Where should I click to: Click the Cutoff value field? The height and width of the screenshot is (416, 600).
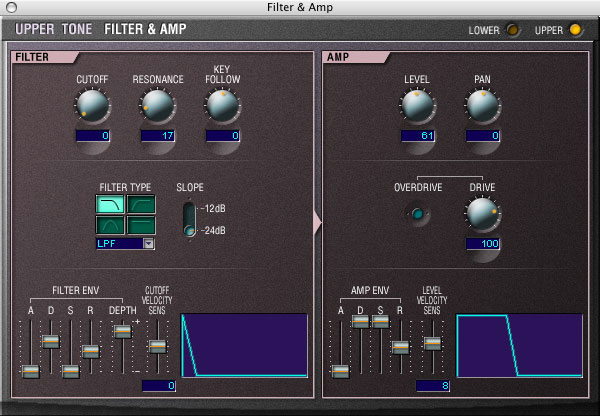[92, 136]
